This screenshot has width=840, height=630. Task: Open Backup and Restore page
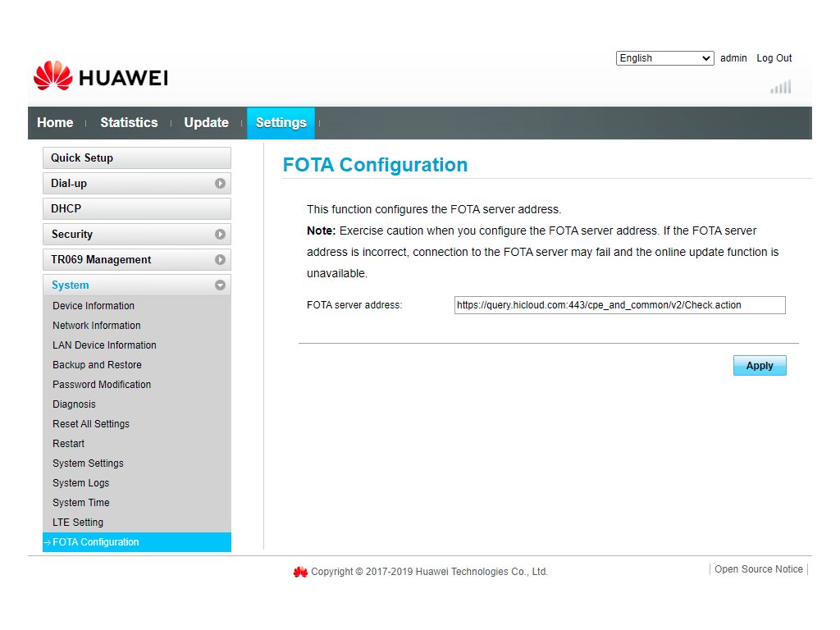point(97,365)
